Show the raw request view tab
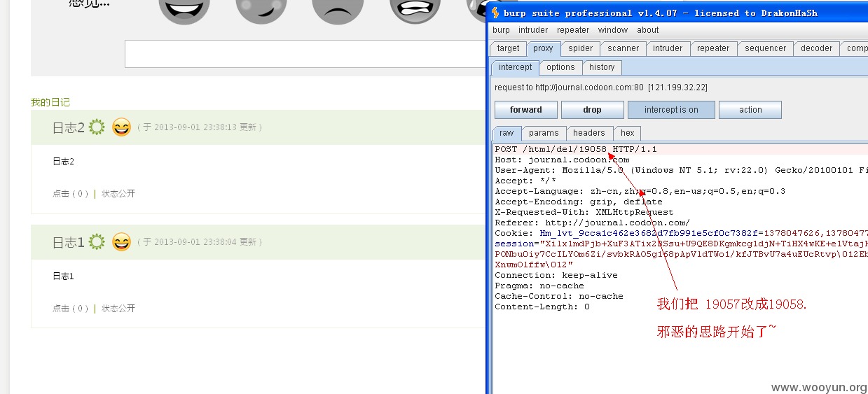The height and width of the screenshot is (394, 868). [x=507, y=133]
